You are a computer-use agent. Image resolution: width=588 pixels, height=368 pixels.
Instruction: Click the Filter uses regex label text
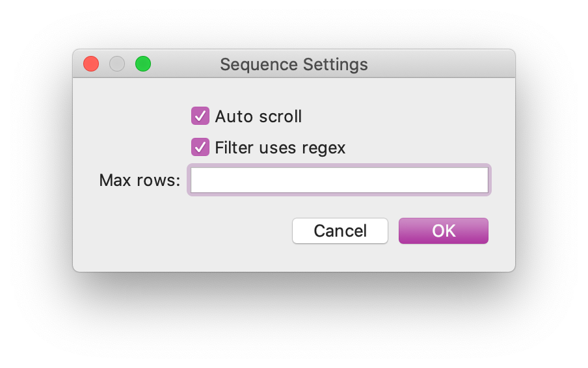coord(280,148)
